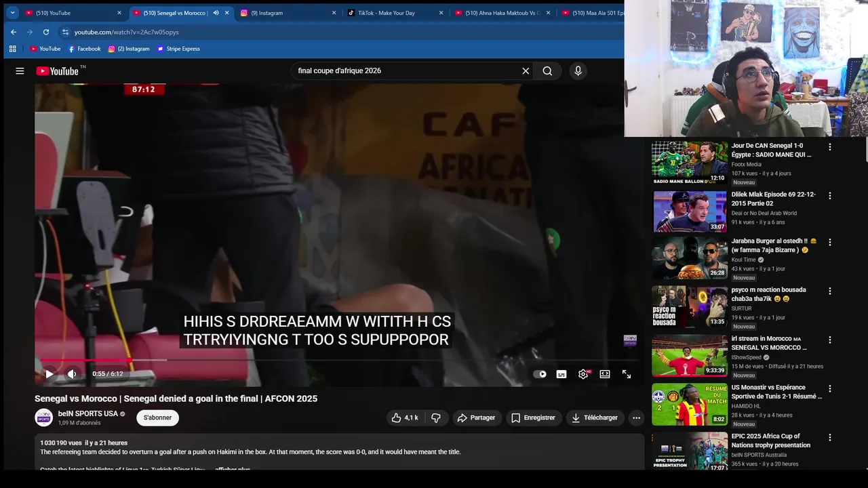Go back in browser
868x488 pixels.
(x=14, y=32)
